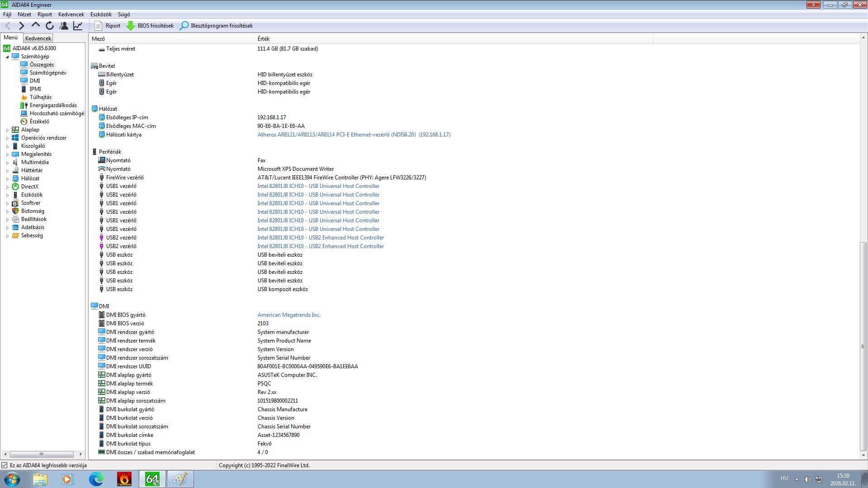
Task: Open AIDA64 from the Windows taskbar
Action: pos(152,479)
